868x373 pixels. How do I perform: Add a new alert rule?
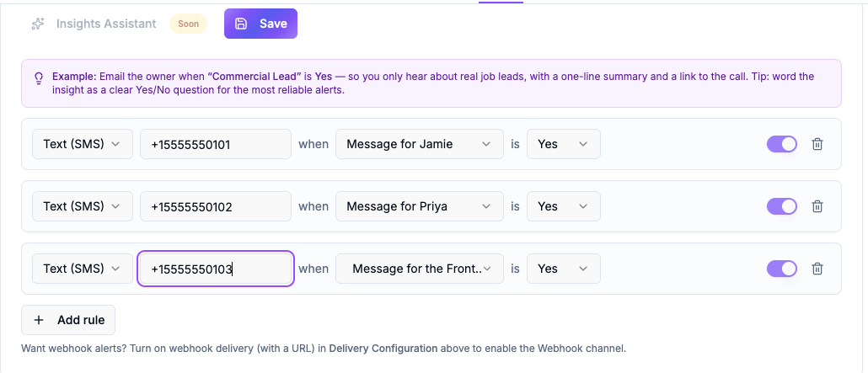click(x=68, y=320)
